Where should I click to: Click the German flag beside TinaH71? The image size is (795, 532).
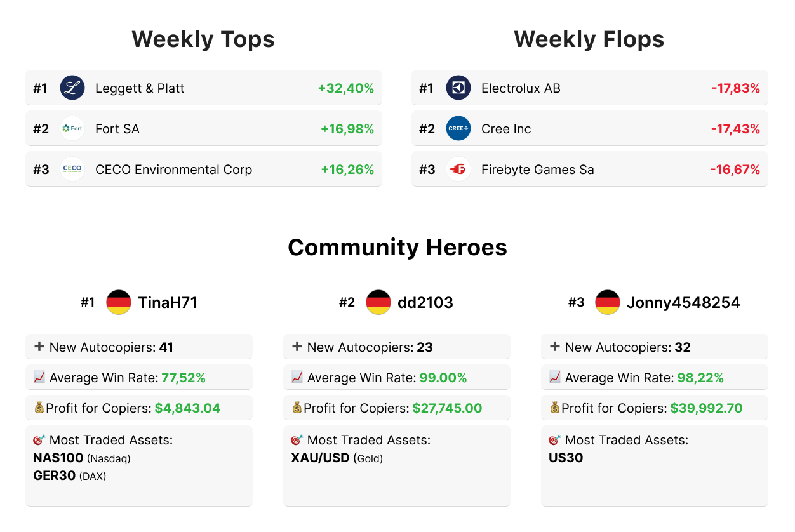[x=119, y=303]
